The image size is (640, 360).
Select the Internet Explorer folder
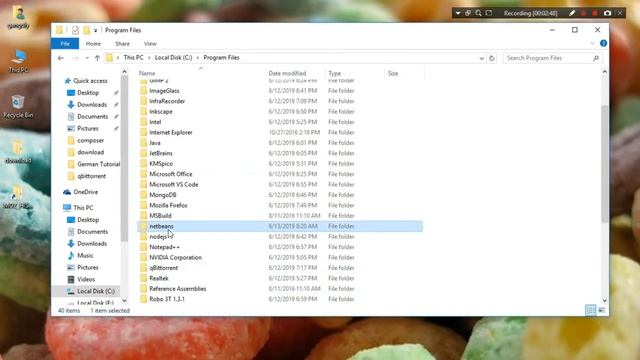pyautogui.click(x=171, y=132)
